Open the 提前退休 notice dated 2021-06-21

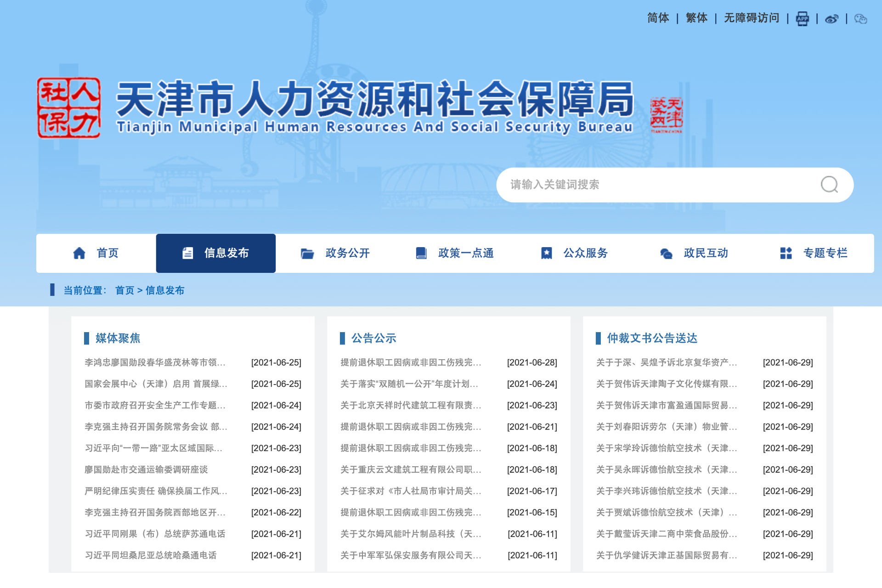click(x=411, y=427)
